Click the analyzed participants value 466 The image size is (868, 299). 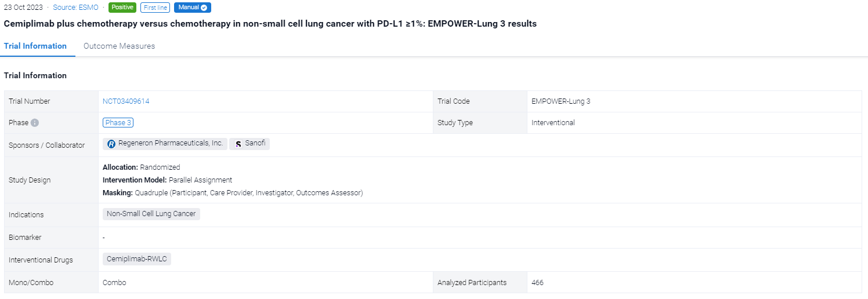pos(537,283)
